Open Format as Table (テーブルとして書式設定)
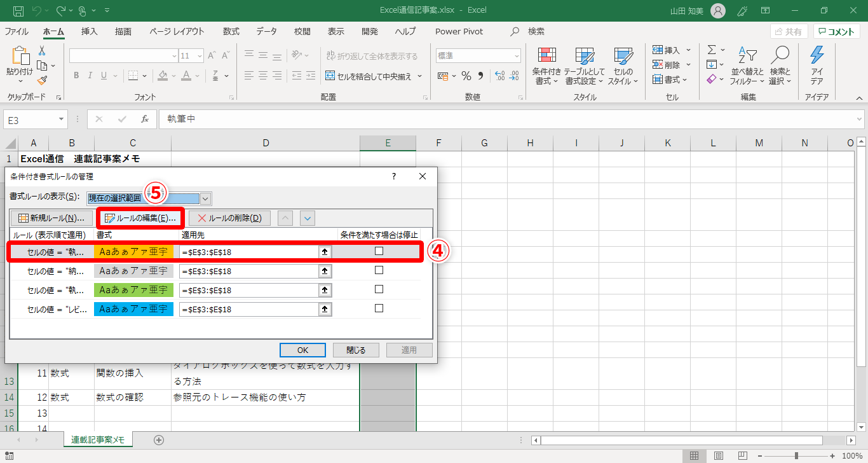Viewport: 868px width, 463px height. [583, 66]
